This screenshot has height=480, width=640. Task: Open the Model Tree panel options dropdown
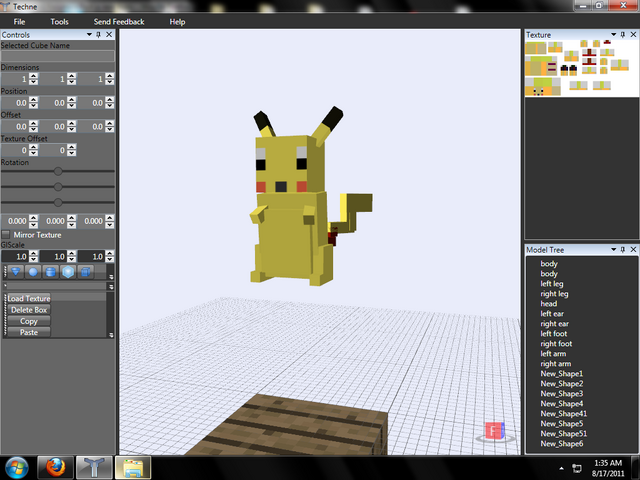pyautogui.click(x=613, y=249)
